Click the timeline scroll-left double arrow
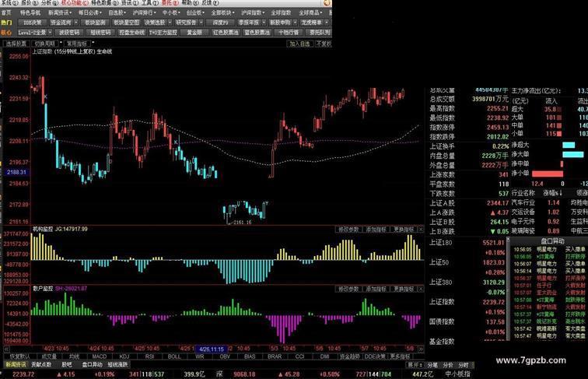 coord(6,349)
